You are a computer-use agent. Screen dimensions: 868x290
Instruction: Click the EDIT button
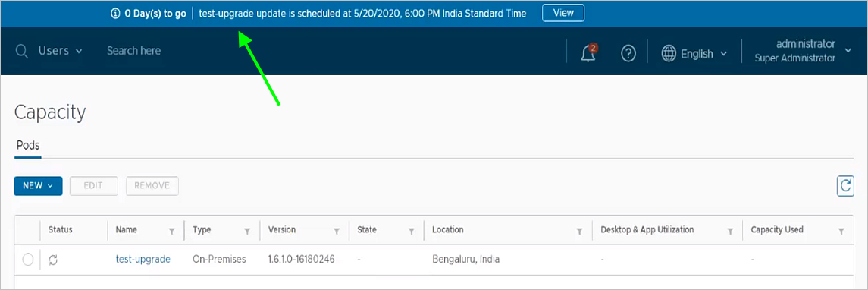point(93,186)
